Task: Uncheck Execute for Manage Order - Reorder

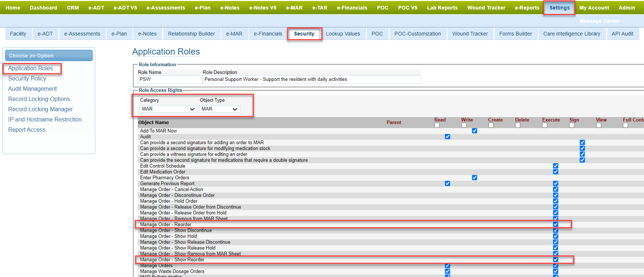Action: (556, 224)
